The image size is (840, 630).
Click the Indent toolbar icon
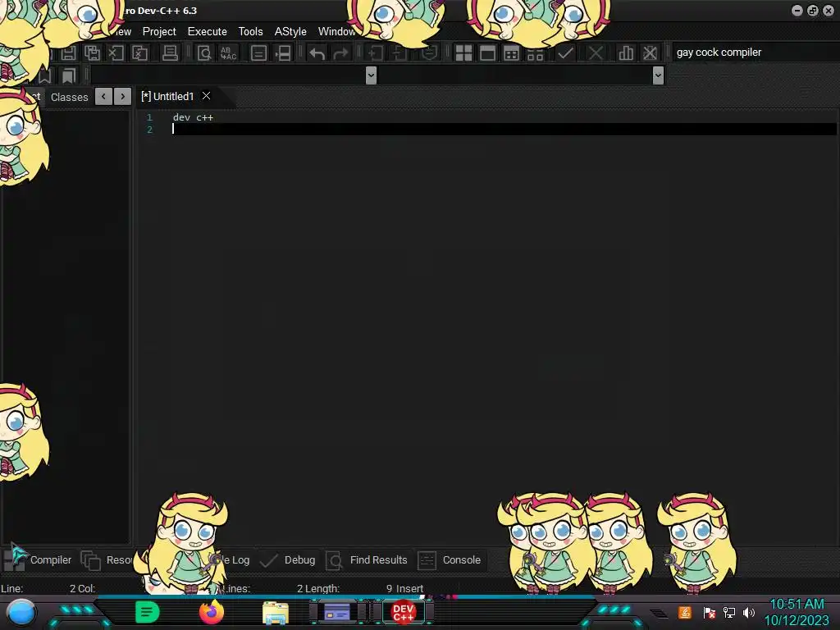tap(376, 53)
